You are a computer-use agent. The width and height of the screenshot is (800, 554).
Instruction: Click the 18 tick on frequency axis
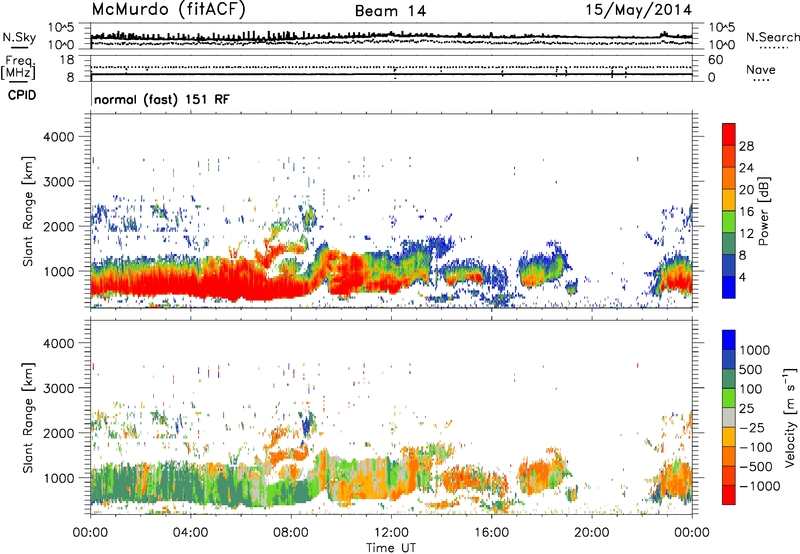(67, 60)
